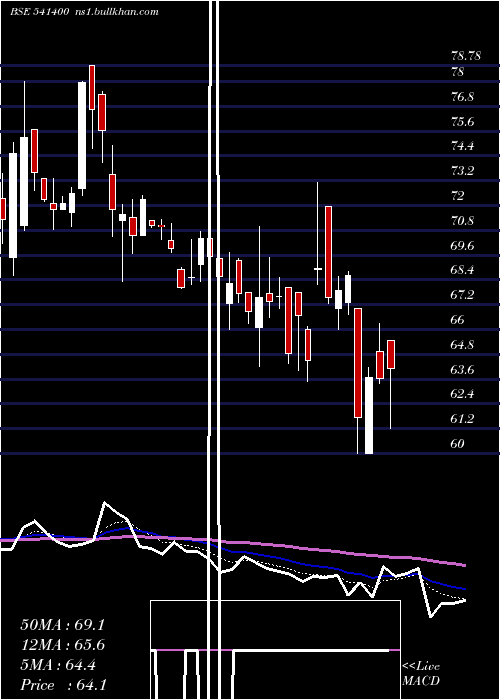Screen dimensions: 500x700
Task: Click the 5MA : 64.4 label
Action: point(58,665)
